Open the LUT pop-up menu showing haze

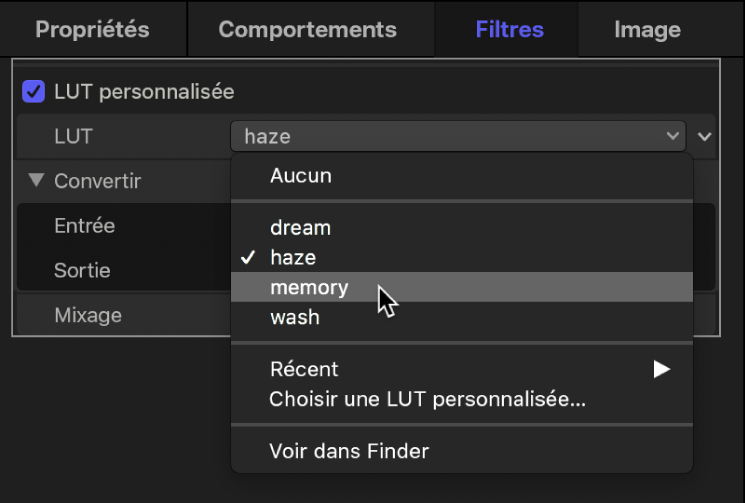(x=457, y=136)
